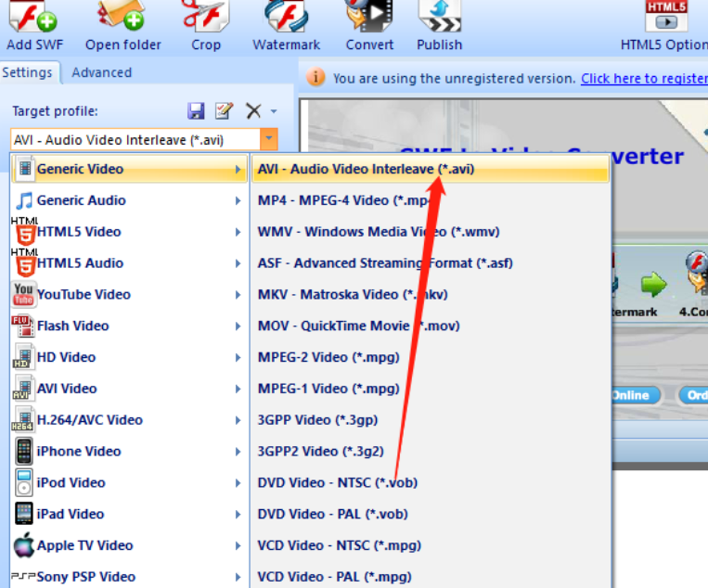Select MKV - Matroska Video format
The height and width of the screenshot is (588, 708).
[431, 295]
